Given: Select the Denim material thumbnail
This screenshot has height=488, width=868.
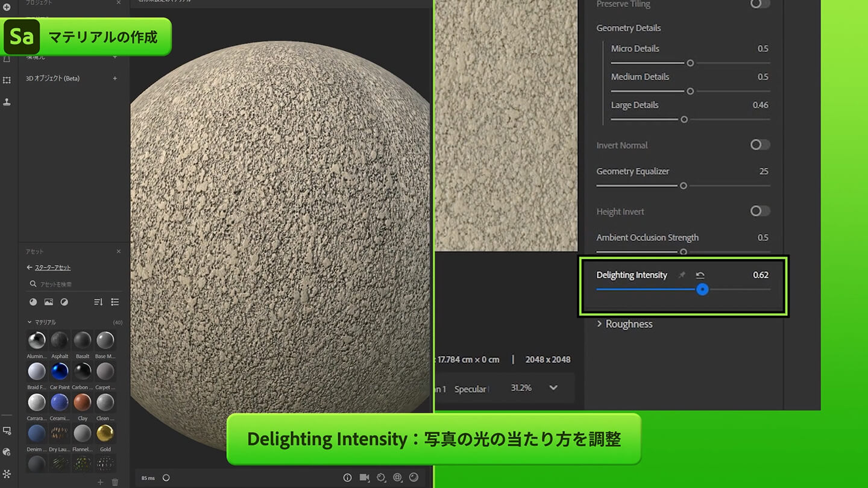Looking at the screenshot, I should coord(37,433).
